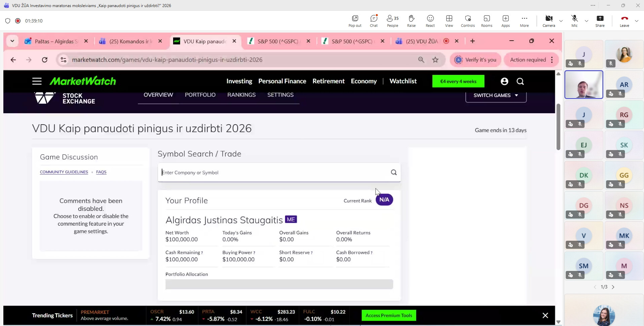Viewport: 644px width, 326px height.
Task: Open the Rankings tab
Action: coord(241,95)
